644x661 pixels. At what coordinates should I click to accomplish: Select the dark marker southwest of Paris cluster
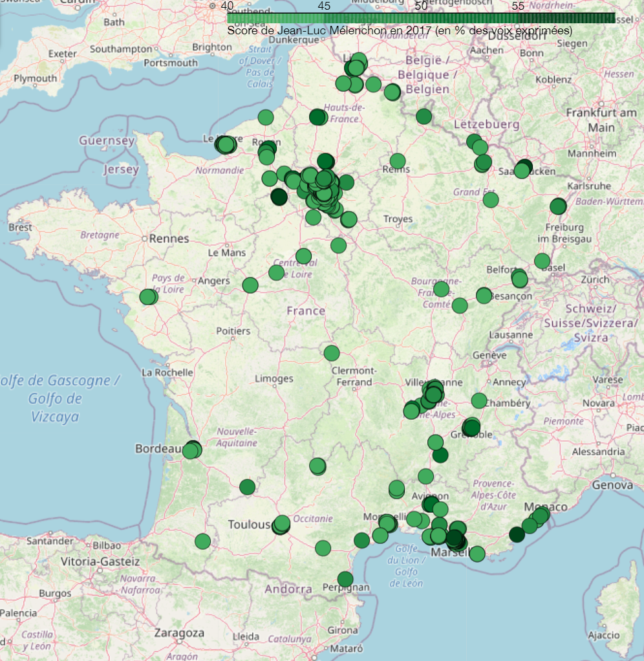tap(279, 197)
